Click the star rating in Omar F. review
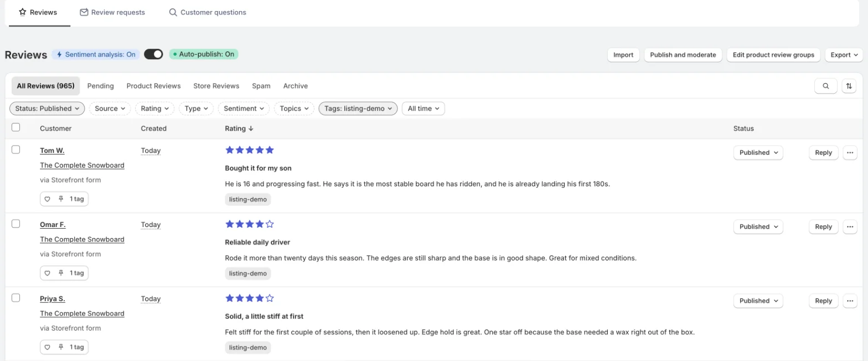The height and width of the screenshot is (361, 868). click(x=250, y=224)
